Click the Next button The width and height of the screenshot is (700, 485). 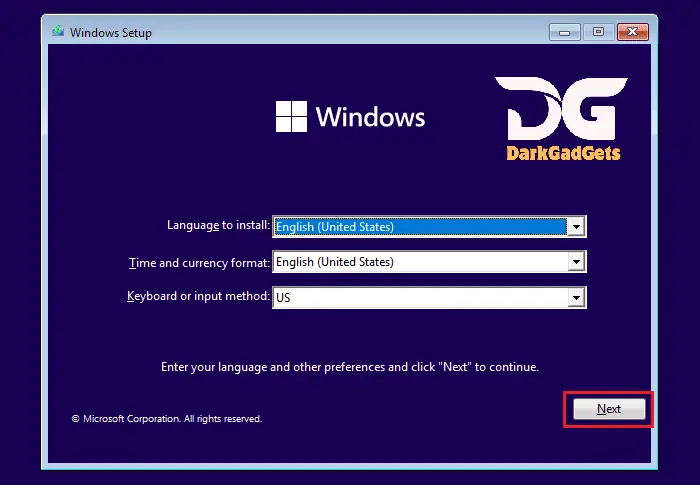[x=609, y=409]
